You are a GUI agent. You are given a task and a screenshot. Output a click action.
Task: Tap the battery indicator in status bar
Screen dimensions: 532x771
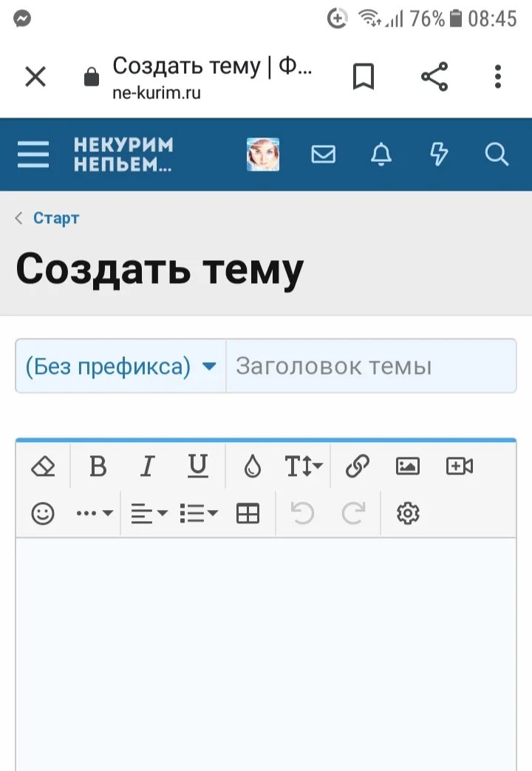coord(457,18)
